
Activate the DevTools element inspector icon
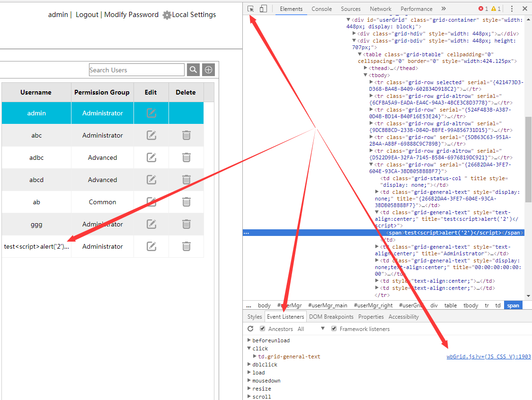click(251, 9)
